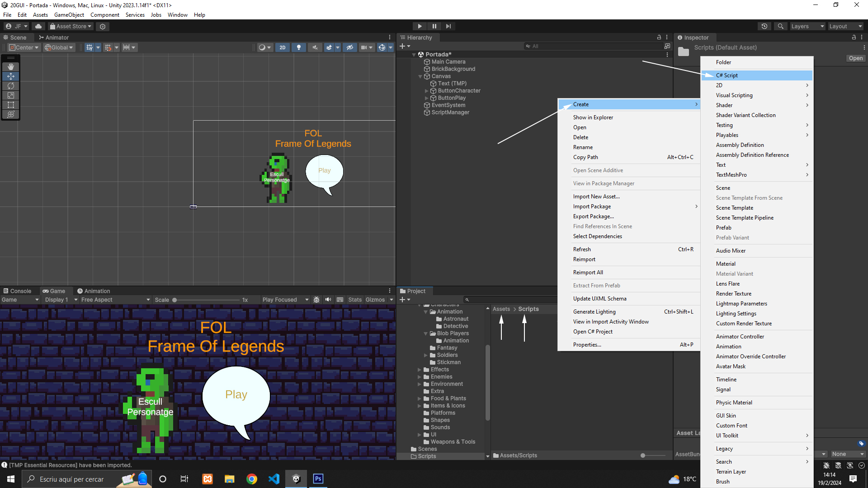Switch to the Animator tab
The height and width of the screenshot is (488, 868).
tap(54, 38)
